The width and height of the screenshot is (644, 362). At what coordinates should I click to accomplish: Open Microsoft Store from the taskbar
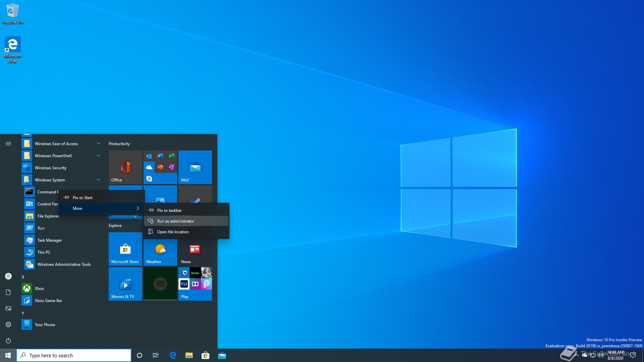coord(205,355)
